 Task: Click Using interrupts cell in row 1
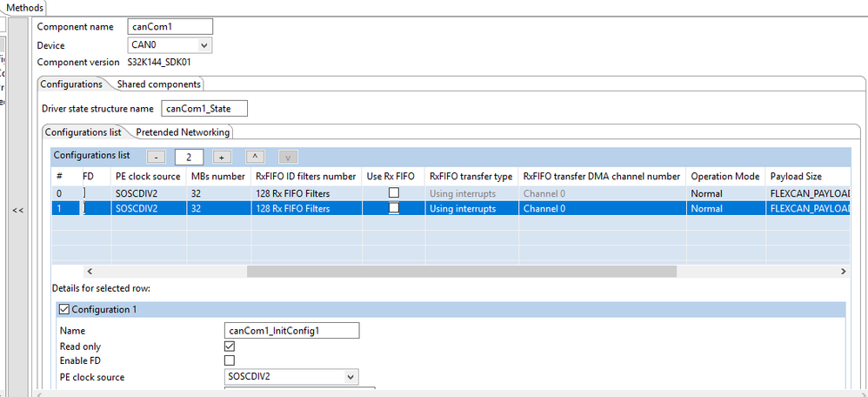pos(471,208)
